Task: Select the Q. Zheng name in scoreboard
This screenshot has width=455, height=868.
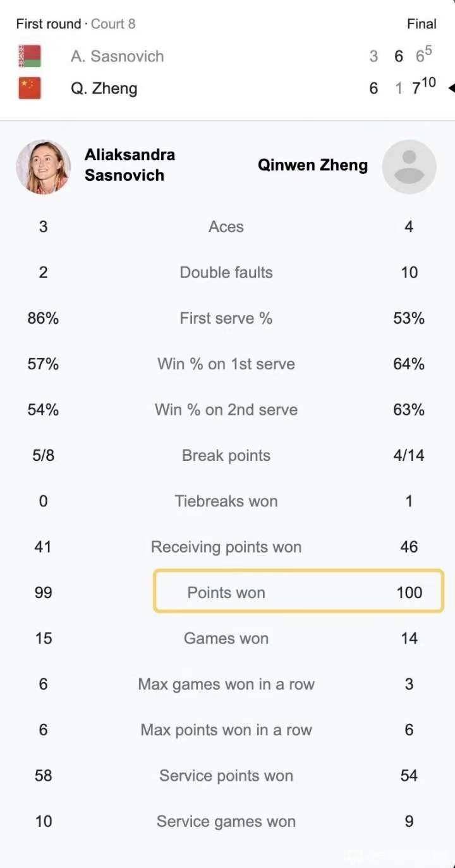Action: click(x=104, y=88)
